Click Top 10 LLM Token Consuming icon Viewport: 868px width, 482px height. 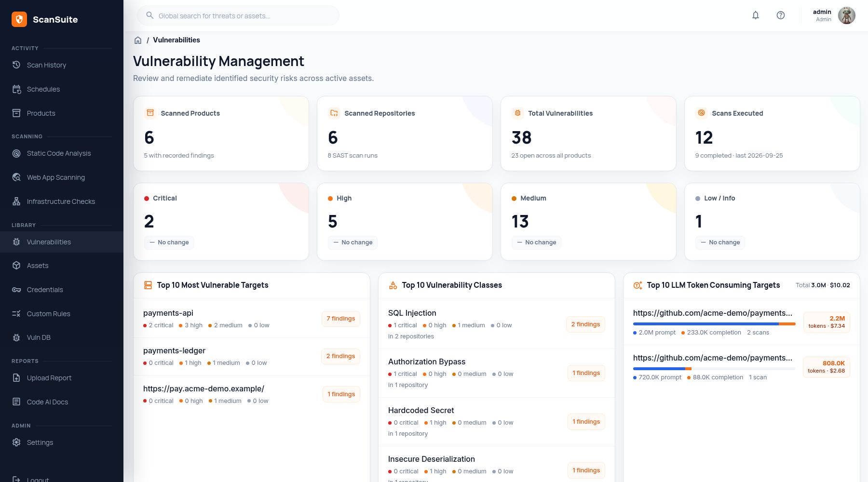[x=637, y=285]
